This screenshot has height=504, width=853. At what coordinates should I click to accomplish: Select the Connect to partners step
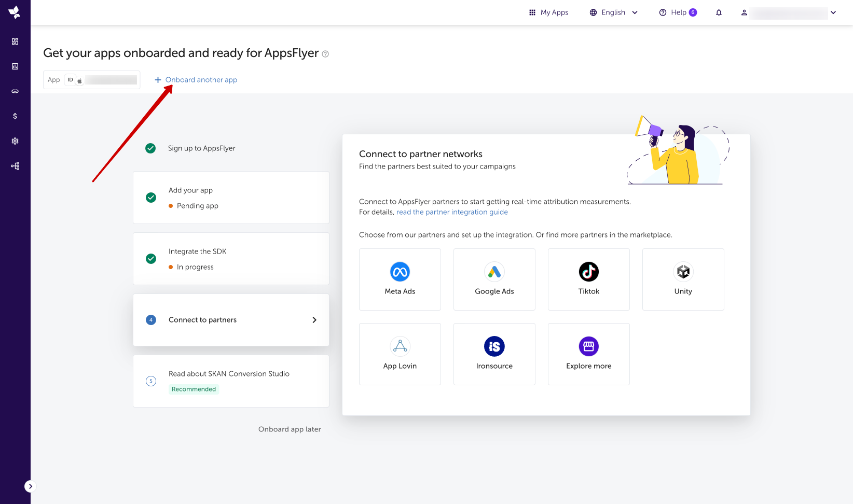231,320
